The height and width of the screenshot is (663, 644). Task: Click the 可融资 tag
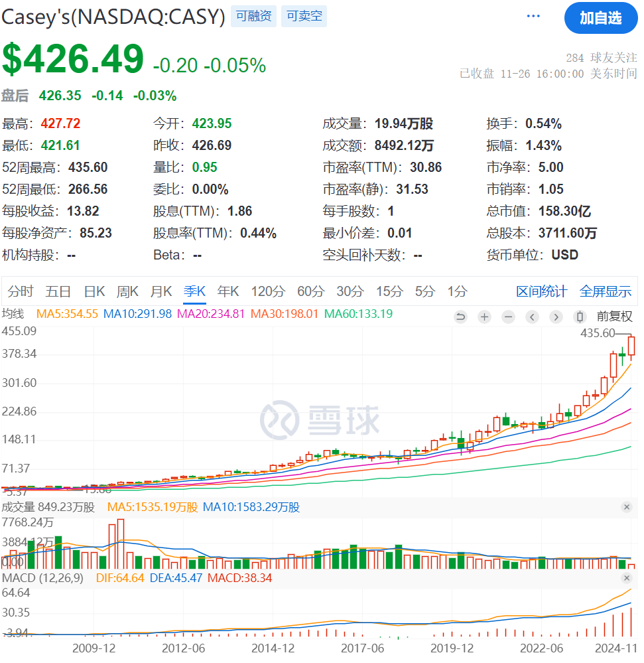point(254,17)
